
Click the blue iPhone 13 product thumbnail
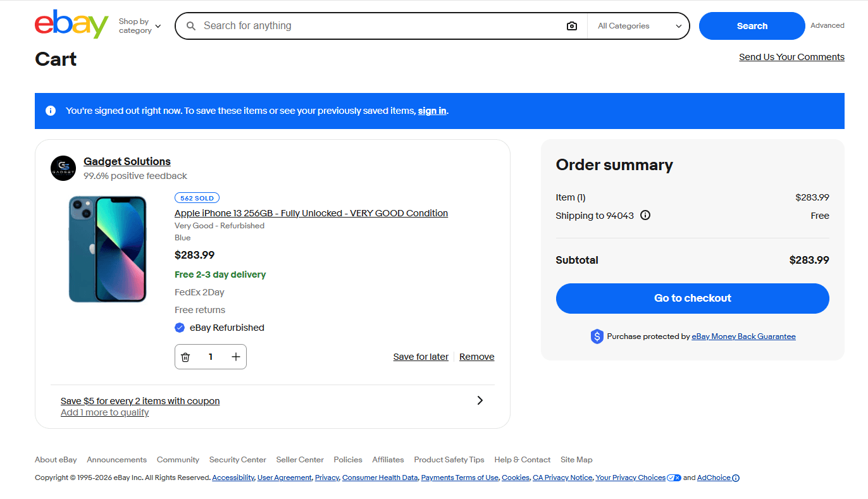pos(108,249)
